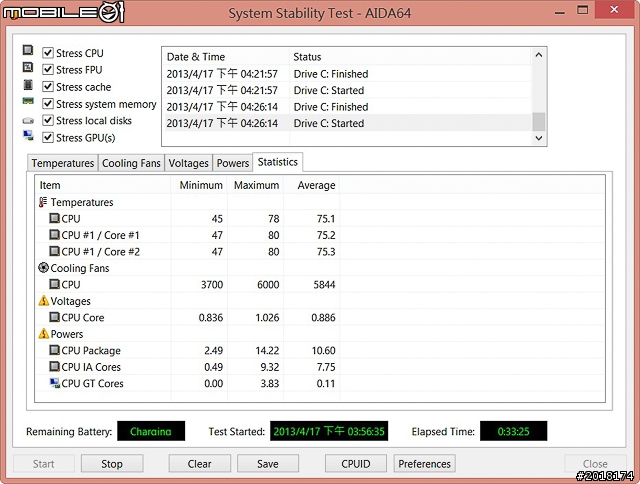Click the chip icon of the CPU temperature row

[54, 218]
